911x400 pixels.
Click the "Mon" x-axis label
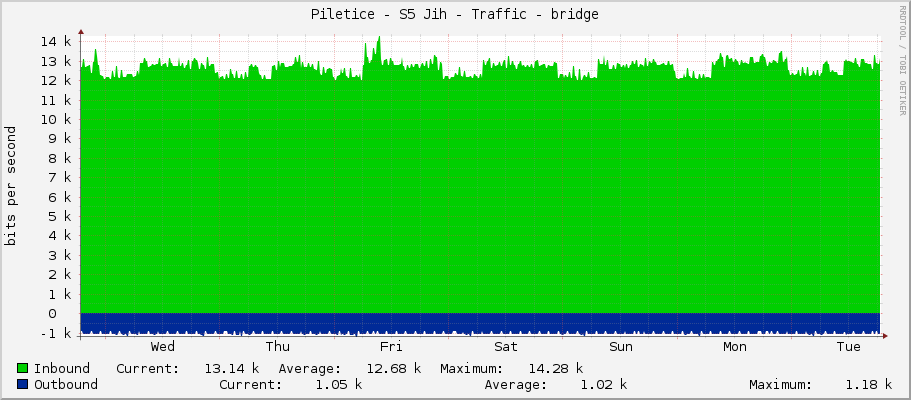(735, 347)
